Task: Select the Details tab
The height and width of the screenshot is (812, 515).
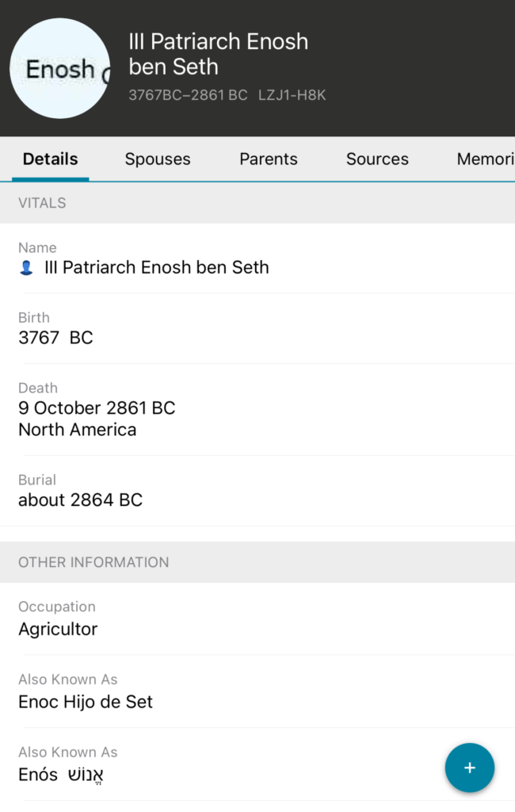Action: pos(50,159)
